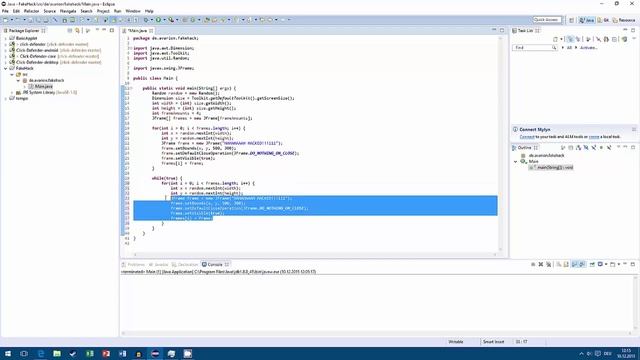This screenshot has width=640, height=360.
Task: Open the File menu
Action: [5, 11]
